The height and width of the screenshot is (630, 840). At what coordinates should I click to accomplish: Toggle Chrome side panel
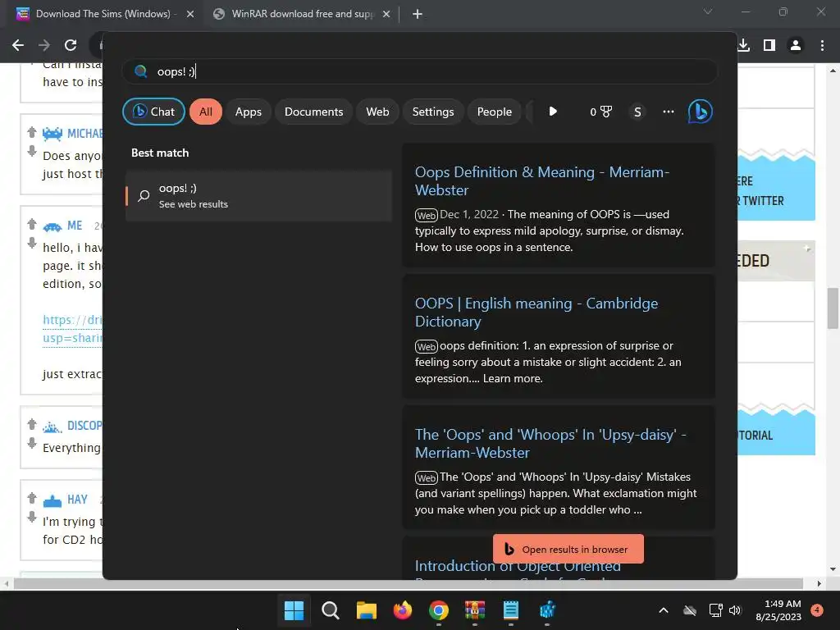(x=769, y=45)
